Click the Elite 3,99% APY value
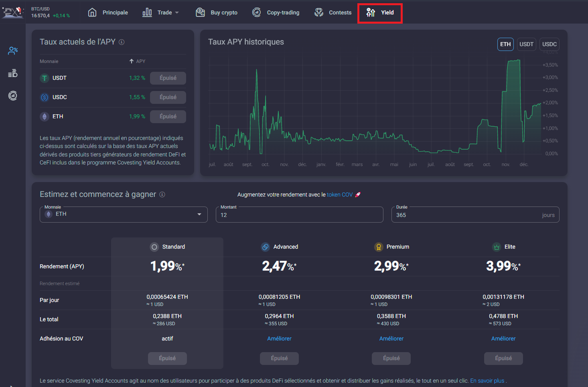Screen dimensions: 588x387 pyautogui.click(x=503, y=266)
